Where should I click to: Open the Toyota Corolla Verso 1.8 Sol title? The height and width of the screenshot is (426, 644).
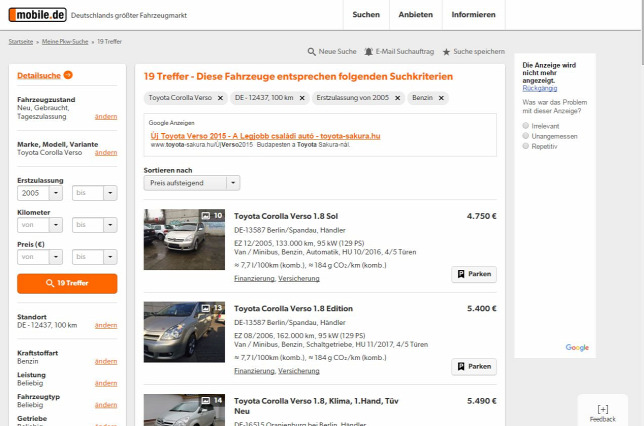[x=286, y=216]
